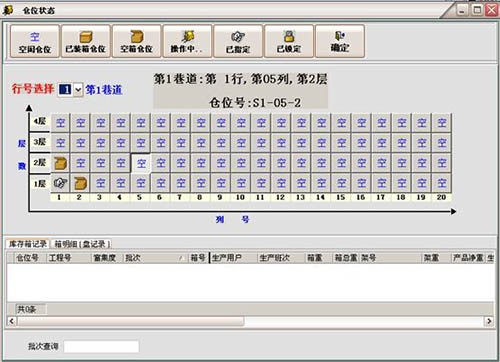500x362 pixels.
Task: Click the 2层 row label
Action: [40, 163]
